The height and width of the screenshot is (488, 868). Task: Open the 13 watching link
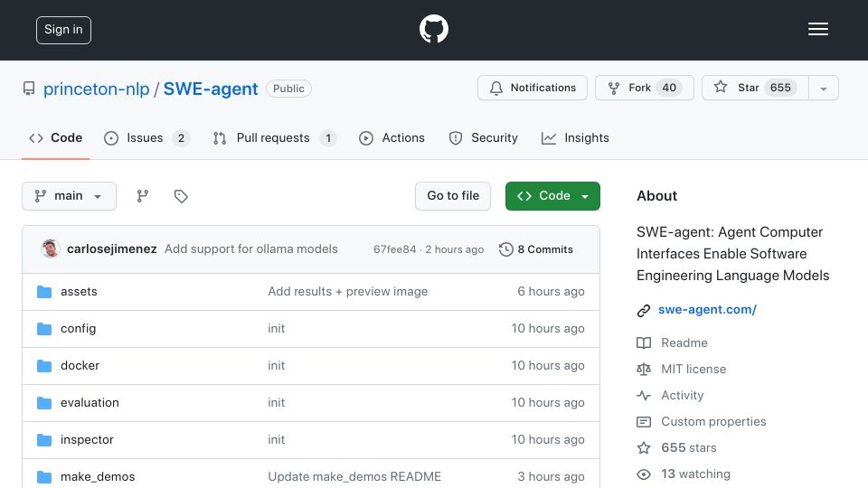pyautogui.click(x=695, y=474)
